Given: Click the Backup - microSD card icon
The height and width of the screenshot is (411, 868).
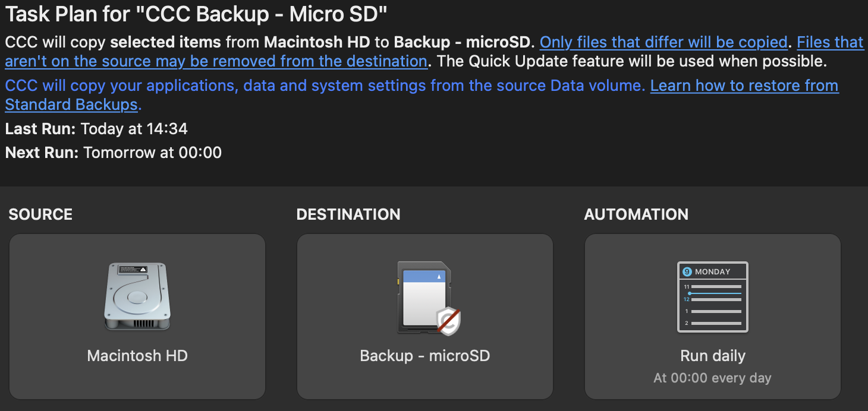Looking at the screenshot, I should point(428,298).
